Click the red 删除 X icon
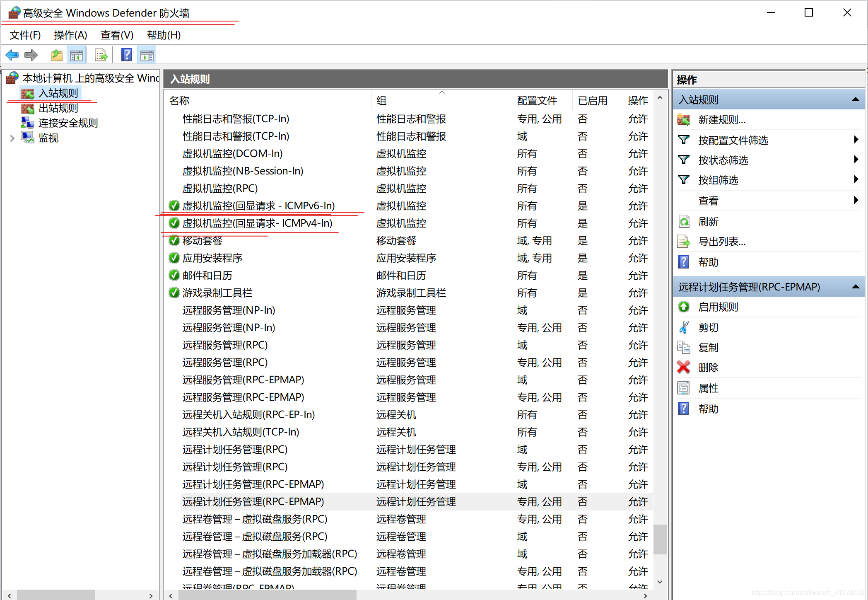 point(683,367)
